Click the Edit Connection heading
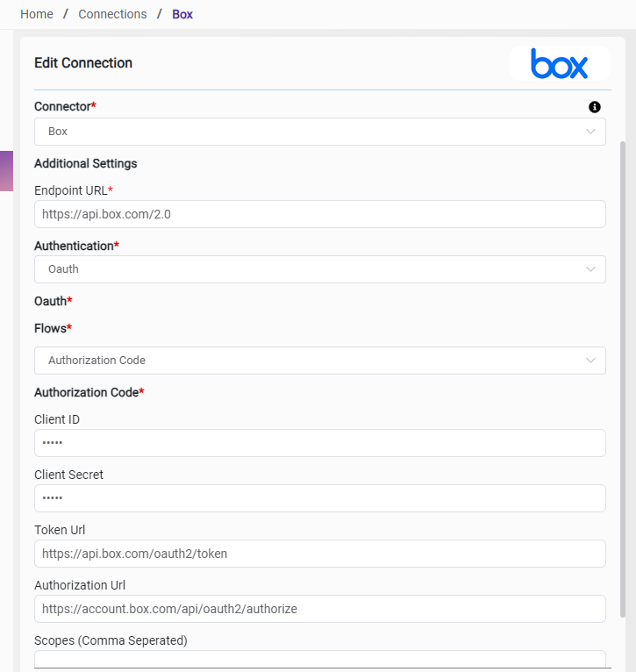 (83, 63)
